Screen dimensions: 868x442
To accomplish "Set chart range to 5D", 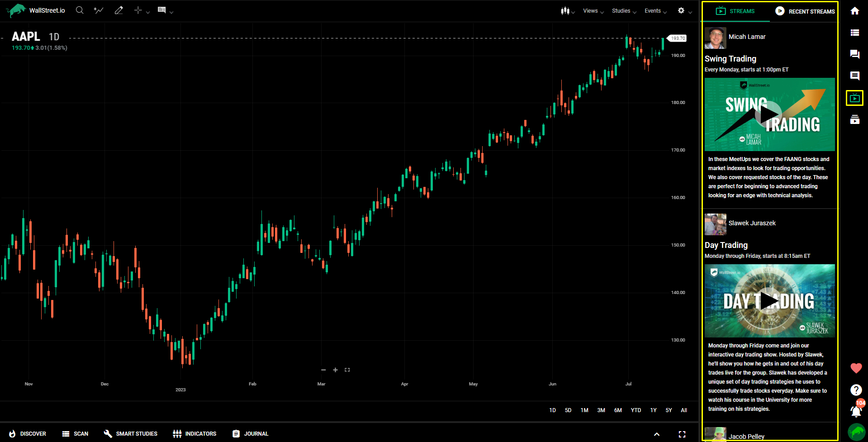I will [x=568, y=410].
